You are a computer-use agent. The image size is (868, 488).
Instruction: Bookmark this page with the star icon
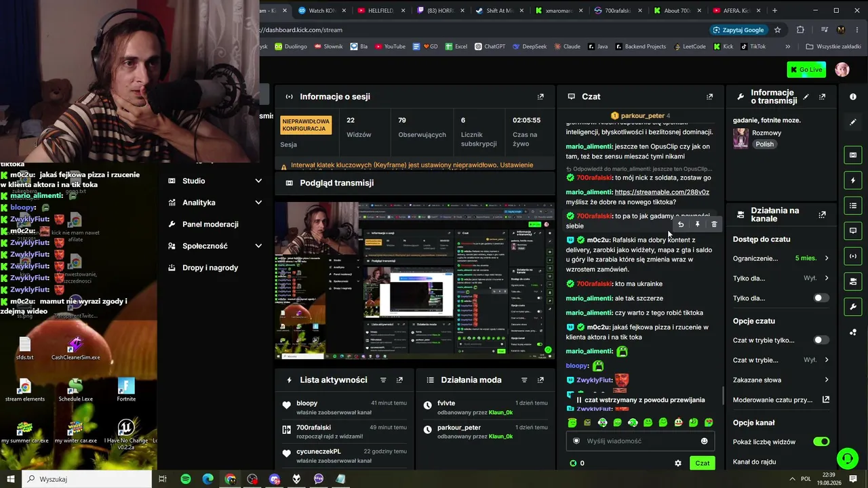click(778, 30)
